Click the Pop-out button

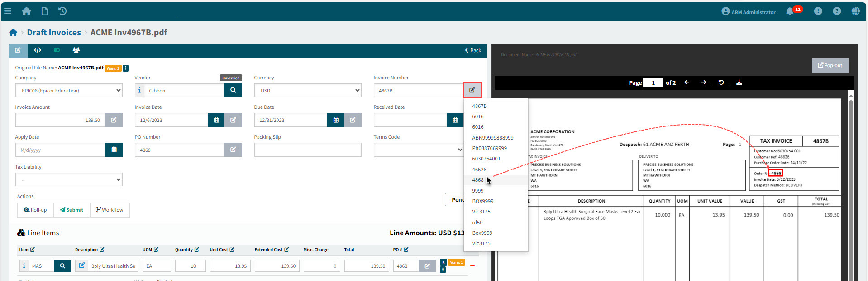pos(830,65)
